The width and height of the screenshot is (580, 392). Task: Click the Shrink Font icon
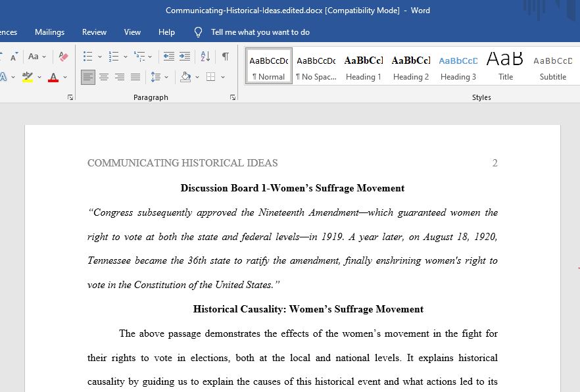pyautogui.click(x=14, y=57)
